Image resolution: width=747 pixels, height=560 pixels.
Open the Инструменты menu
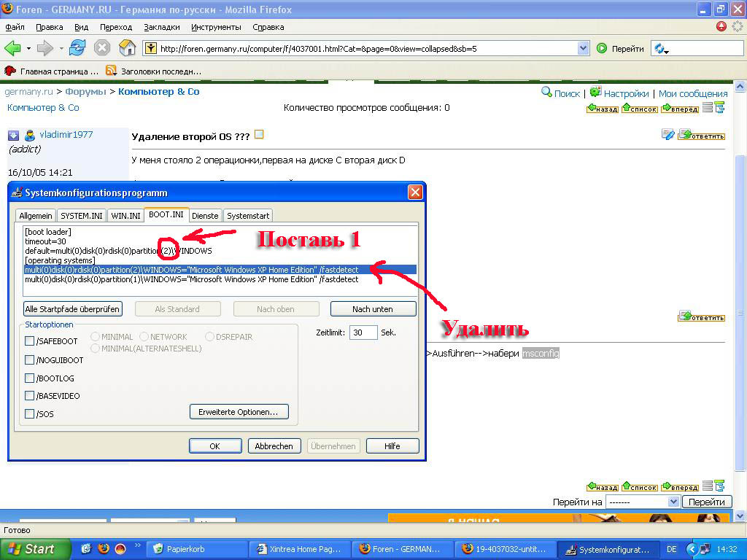pos(216,27)
